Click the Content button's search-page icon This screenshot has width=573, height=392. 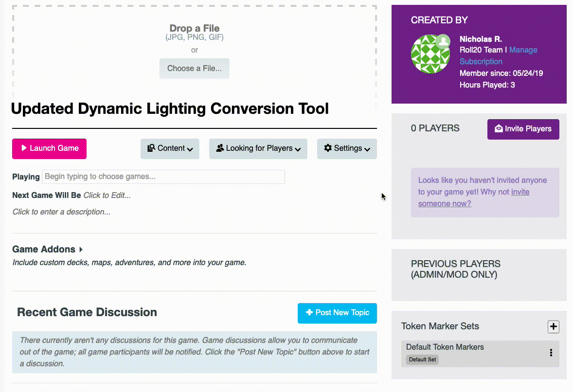point(151,148)
